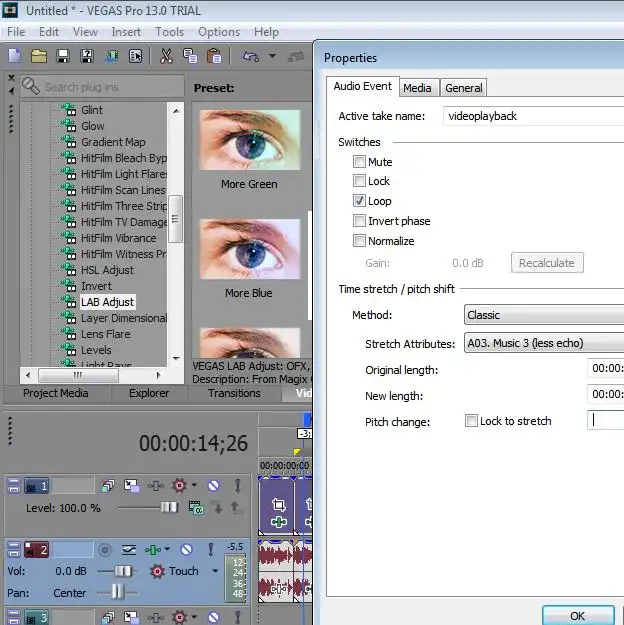Solo video track 1 with exclamation icon
This screenshot has width=624, height=625.
[x=238, y=485]
